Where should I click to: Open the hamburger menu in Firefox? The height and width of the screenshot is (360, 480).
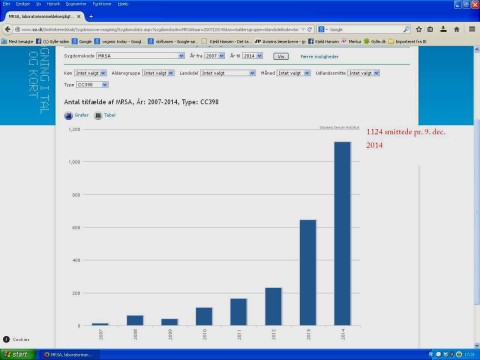pos(472,29)
